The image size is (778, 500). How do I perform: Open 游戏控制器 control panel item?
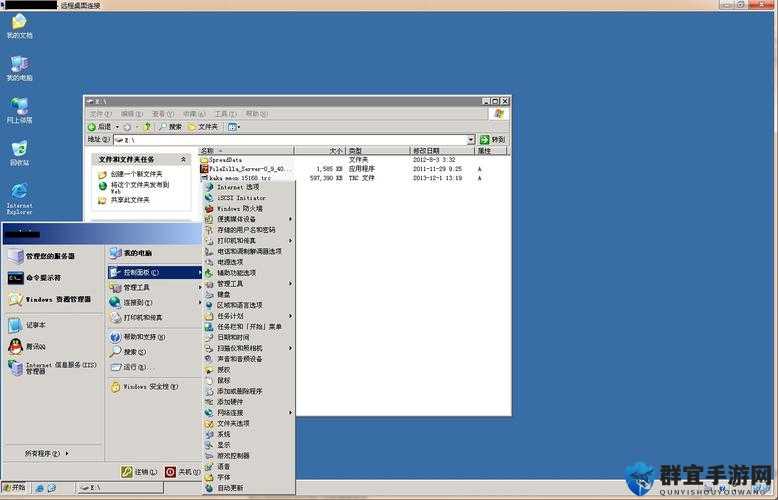pos(249,456)
